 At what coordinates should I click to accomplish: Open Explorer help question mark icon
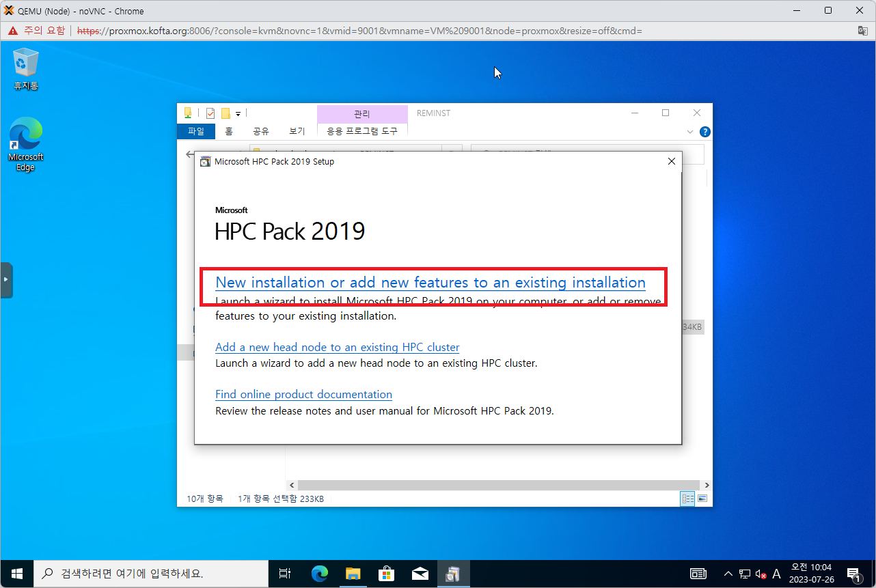click(x=704, y=132)
